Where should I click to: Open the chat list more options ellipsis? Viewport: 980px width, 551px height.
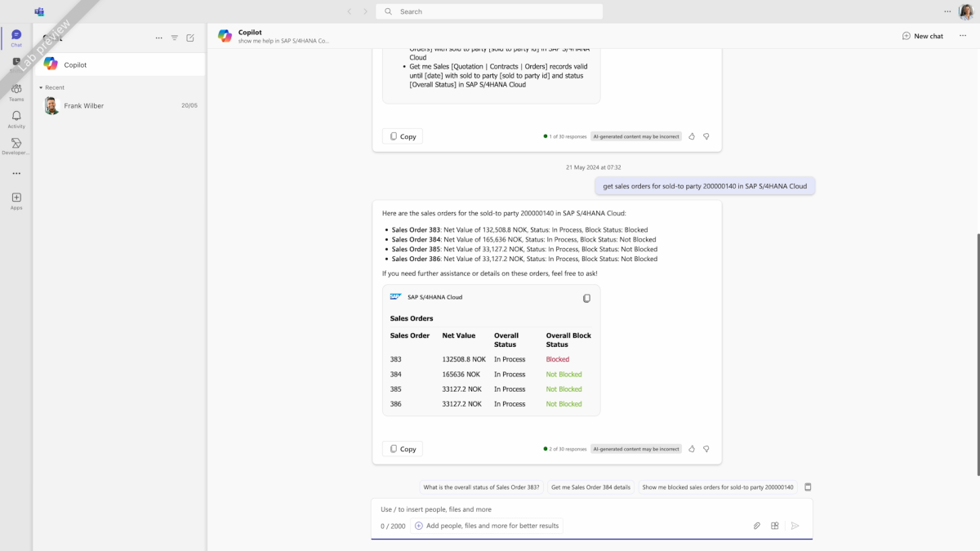click(158, 38)
